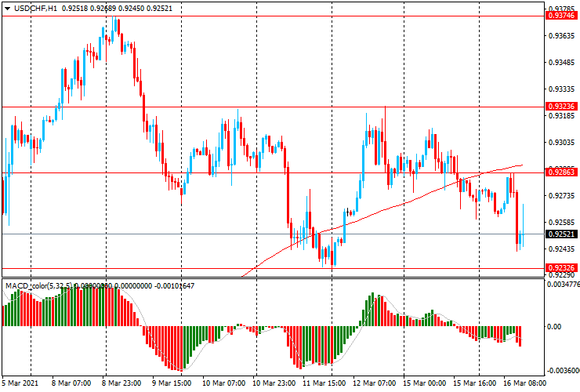Click the 5 Mar 2021 date label

20,383
